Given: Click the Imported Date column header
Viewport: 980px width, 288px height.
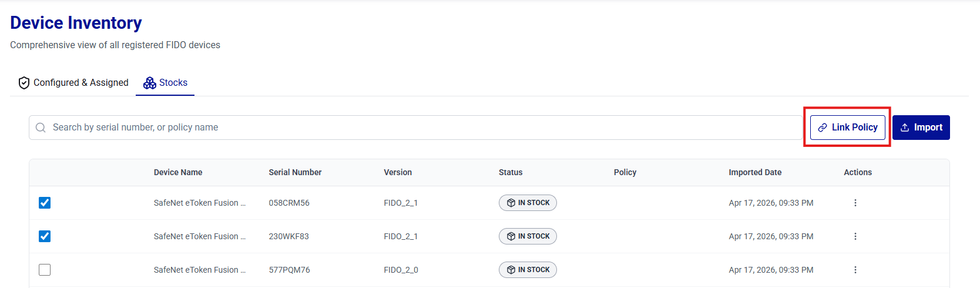Looking at the screenshot, I should click(755, 172).
